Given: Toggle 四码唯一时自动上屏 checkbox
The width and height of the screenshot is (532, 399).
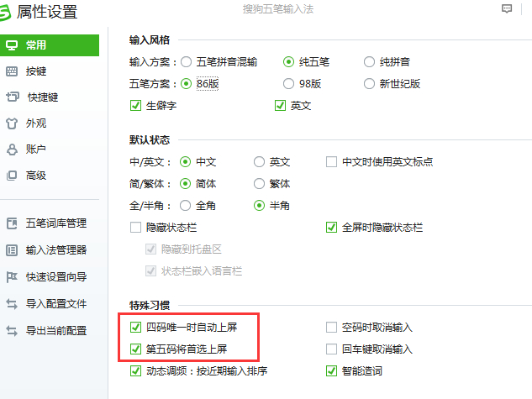Looking at the screenshot, I should pos(135,327).
